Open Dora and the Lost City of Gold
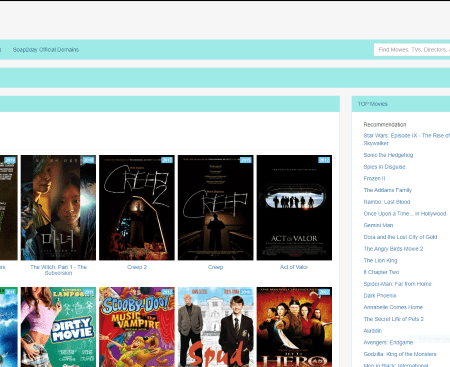Image resolution: width=450 pixels, height=367 pixels. (400, 237)
